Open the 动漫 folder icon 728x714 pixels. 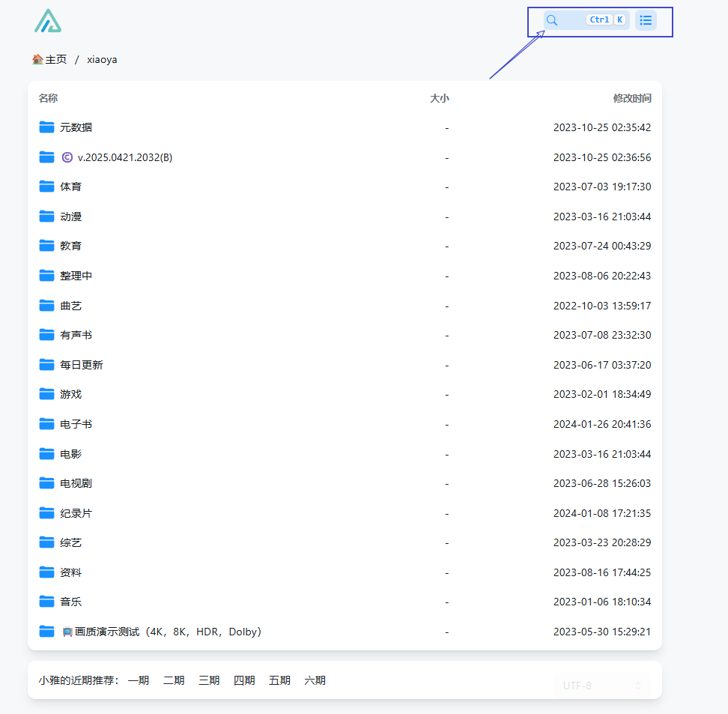[x=46, y=216]
